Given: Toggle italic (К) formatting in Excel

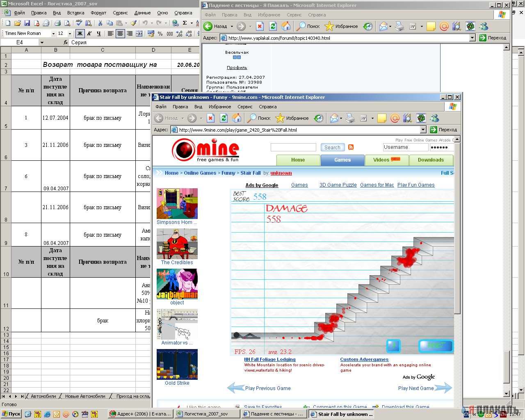Looking at the screenshot, I should tap(89, 34).
